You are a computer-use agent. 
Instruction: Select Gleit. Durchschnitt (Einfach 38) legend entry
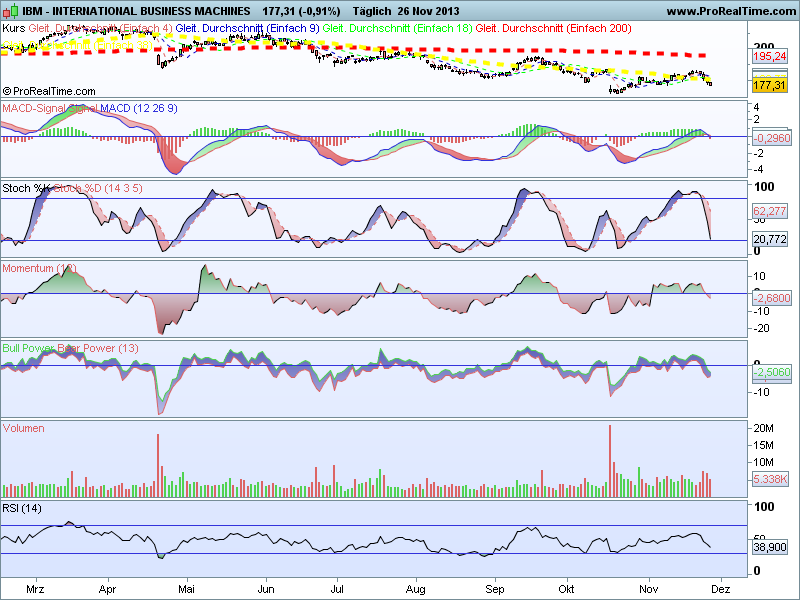pos(77,45)
